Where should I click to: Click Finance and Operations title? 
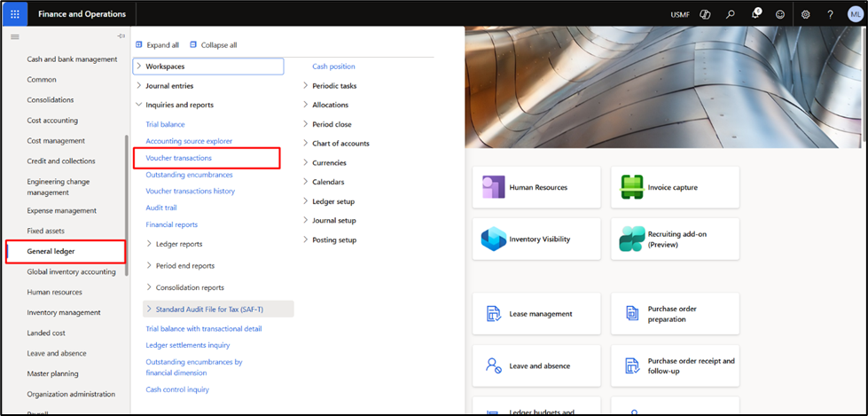pos(82,14)
